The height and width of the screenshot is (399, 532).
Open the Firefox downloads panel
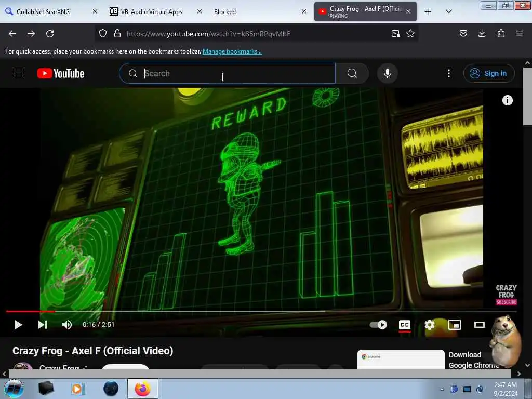pos(482,33)
